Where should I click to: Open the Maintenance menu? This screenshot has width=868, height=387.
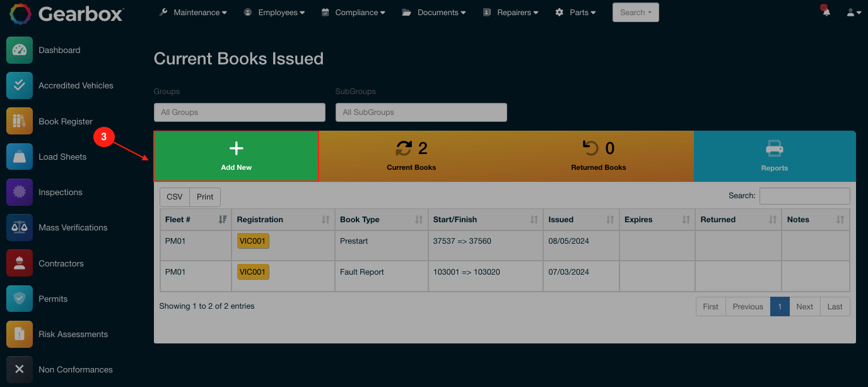click(193, 13)
